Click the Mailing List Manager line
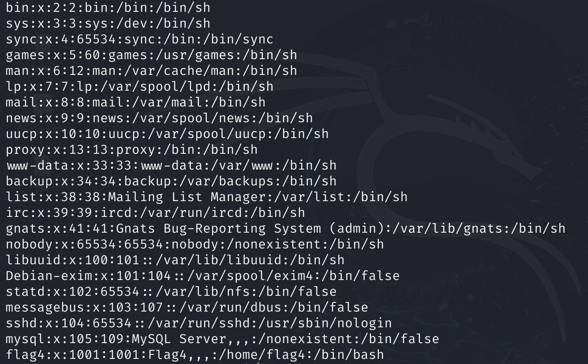This screenshot has width=588, height=364. (x=207, y=197)
